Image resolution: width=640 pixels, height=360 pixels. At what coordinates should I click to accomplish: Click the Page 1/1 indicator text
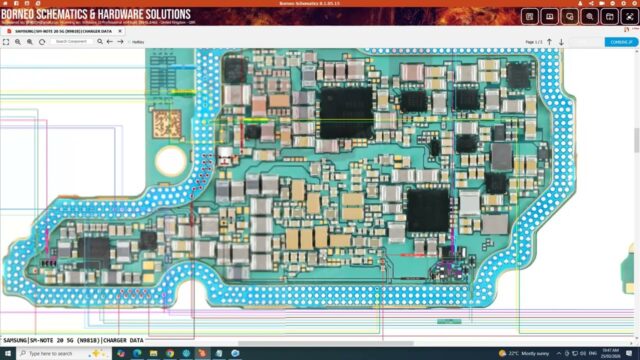coord(533,42)
